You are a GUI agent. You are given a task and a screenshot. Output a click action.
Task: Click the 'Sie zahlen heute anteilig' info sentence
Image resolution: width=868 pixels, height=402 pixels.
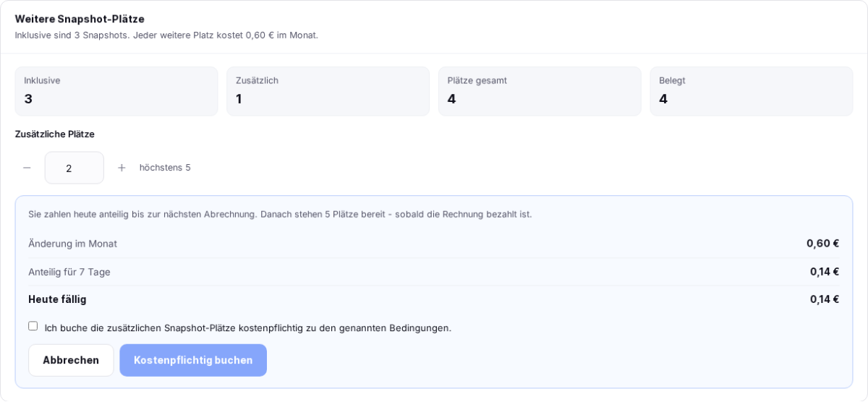pyautogui.click(x=280, y=214)
